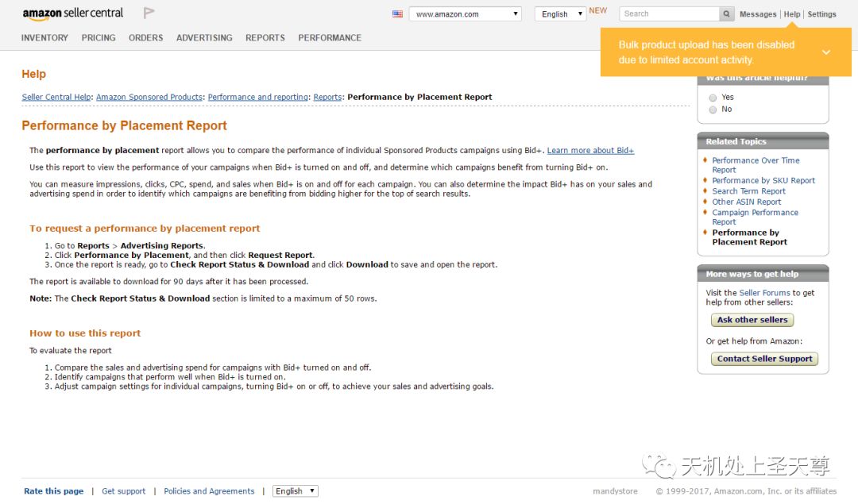This screenshot has width=858, height=504.
Task: Go to Reports breadcrumb link
Action: click(x=327, y=97)
